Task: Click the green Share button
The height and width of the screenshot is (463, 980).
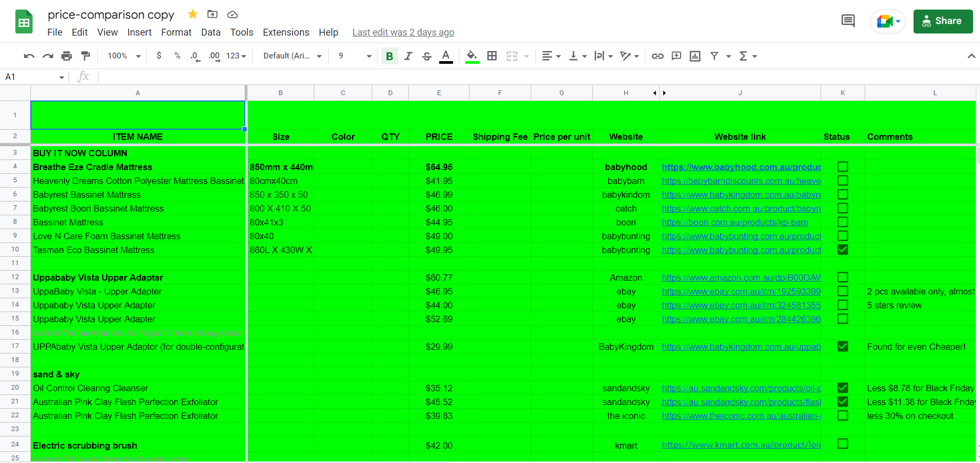Action: (943, 21)
